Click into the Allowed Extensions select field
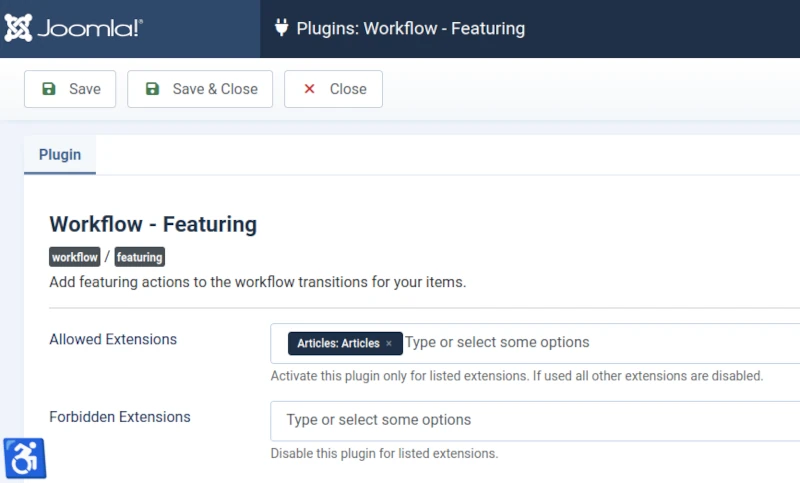 (535, 343)
